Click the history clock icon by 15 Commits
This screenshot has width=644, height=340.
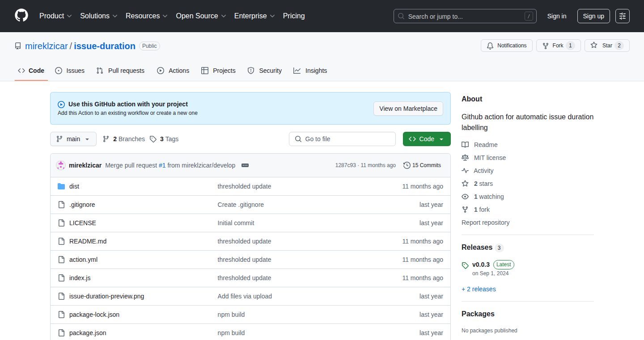pyautogui.click(x=407, y=165)
